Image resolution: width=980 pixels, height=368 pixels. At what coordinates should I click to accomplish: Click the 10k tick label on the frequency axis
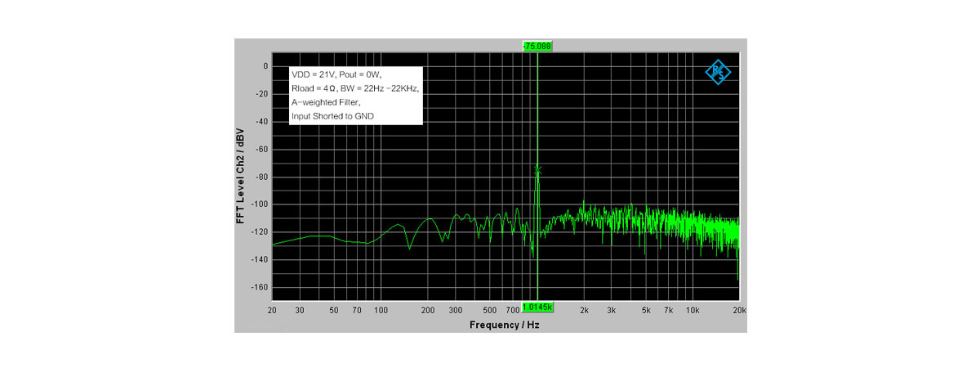click(x=693, y=312)
